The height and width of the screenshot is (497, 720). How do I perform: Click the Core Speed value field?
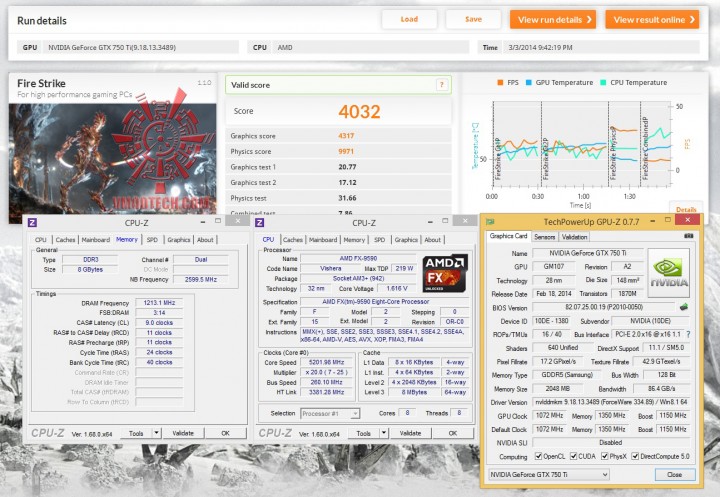(326, 362)
